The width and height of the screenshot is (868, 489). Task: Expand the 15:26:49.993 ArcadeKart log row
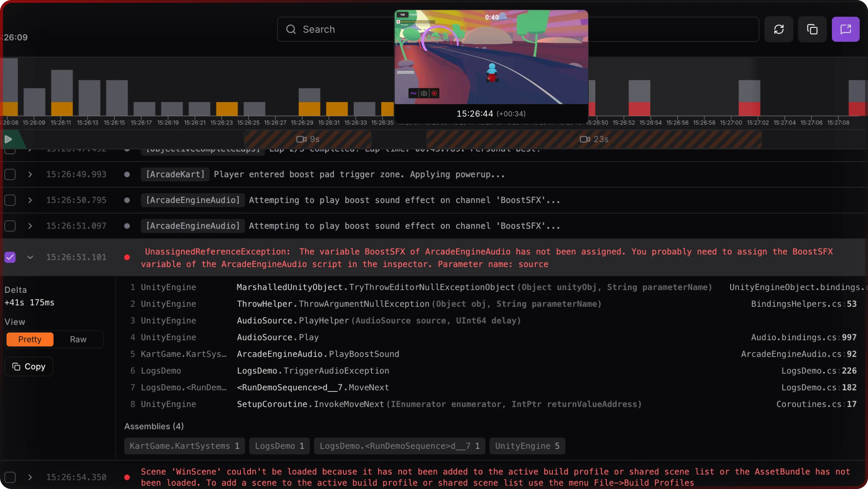tap(30, 174)
